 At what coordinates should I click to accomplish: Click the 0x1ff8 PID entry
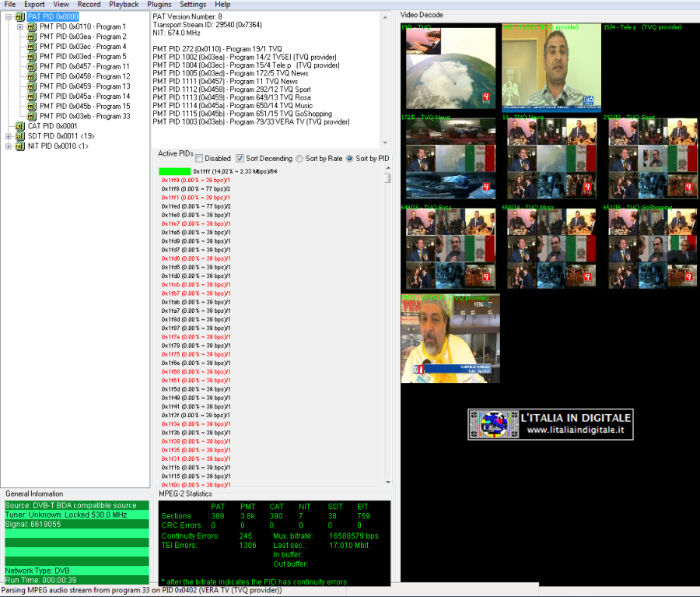(x=195, y=189)
